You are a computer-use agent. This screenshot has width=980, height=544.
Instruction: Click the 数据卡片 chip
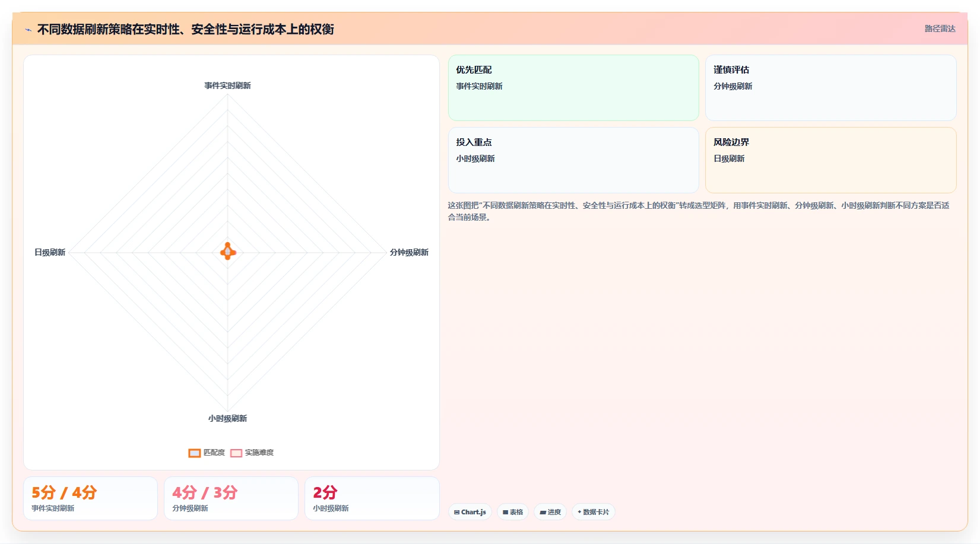594,512
